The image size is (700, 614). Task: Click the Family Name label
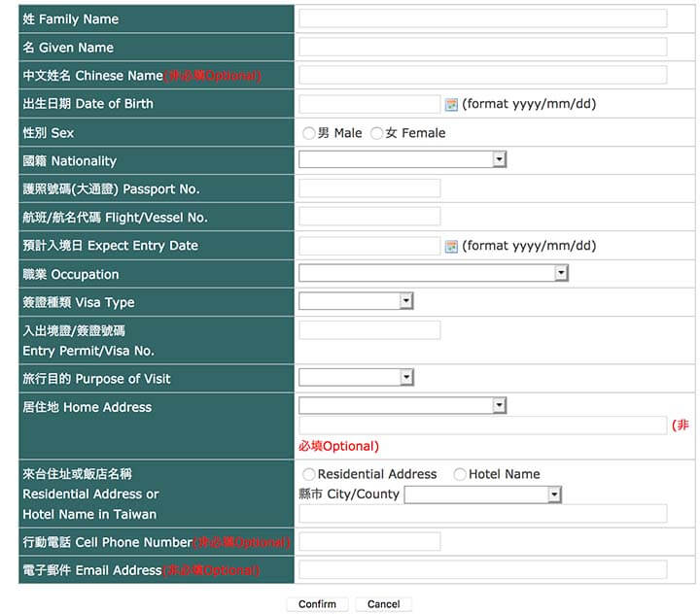71,19
